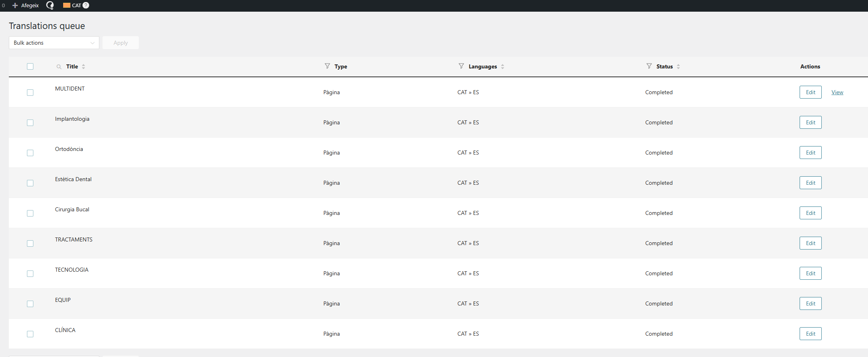Viewport: 868px width, 357px height.
Task: Sort table by the Title column arrows
Action: (x=84, y=66)
